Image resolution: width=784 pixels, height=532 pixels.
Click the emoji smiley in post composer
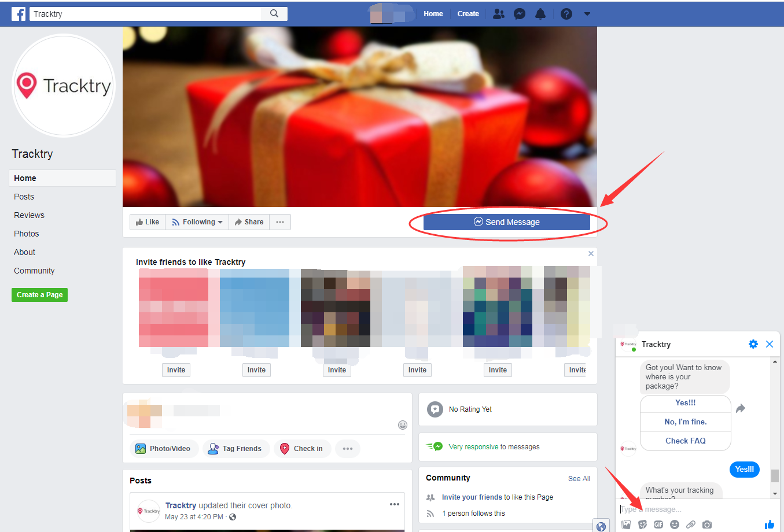point(403,425)
